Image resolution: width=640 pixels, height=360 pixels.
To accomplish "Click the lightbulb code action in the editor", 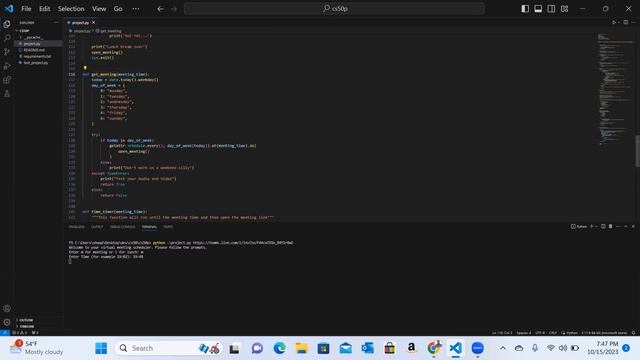I will 85,68.
